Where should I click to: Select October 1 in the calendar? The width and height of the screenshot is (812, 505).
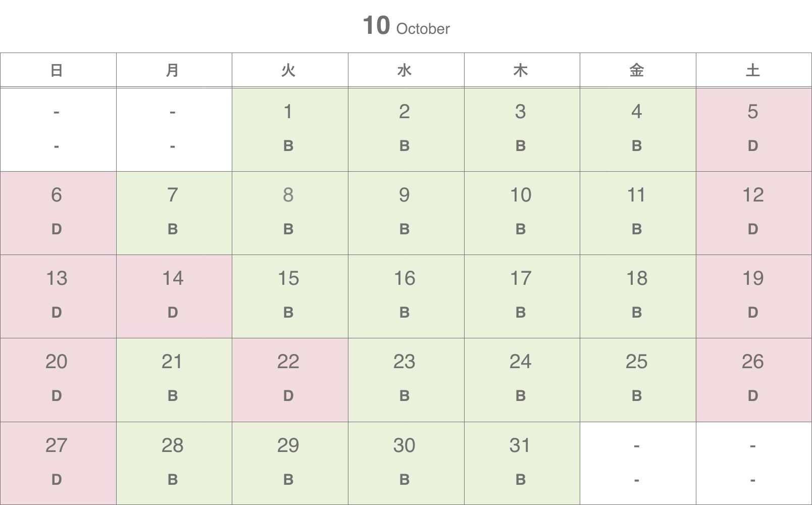point(290,129)
